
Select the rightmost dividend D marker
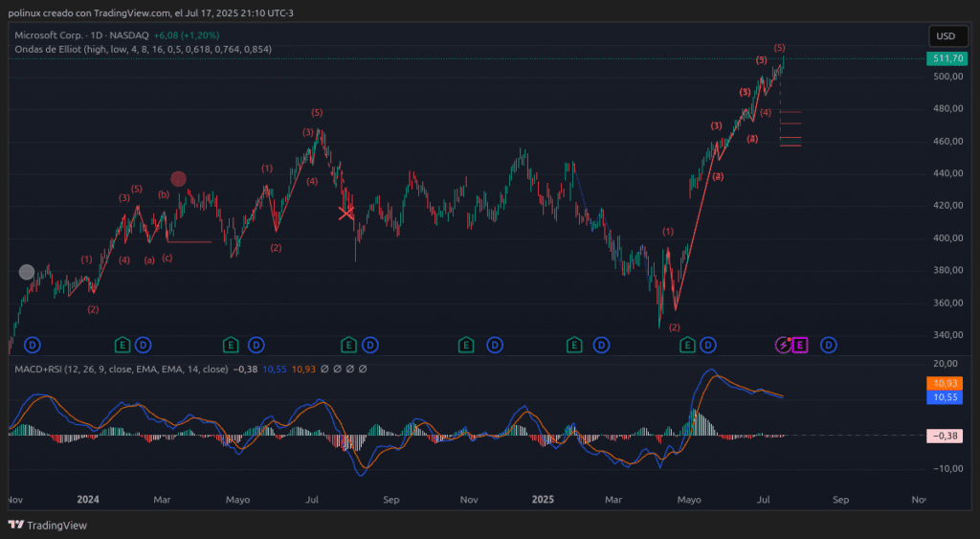[829, 345]
